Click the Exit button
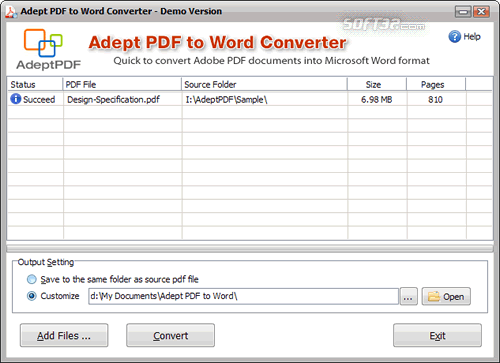 pos(437,335)
